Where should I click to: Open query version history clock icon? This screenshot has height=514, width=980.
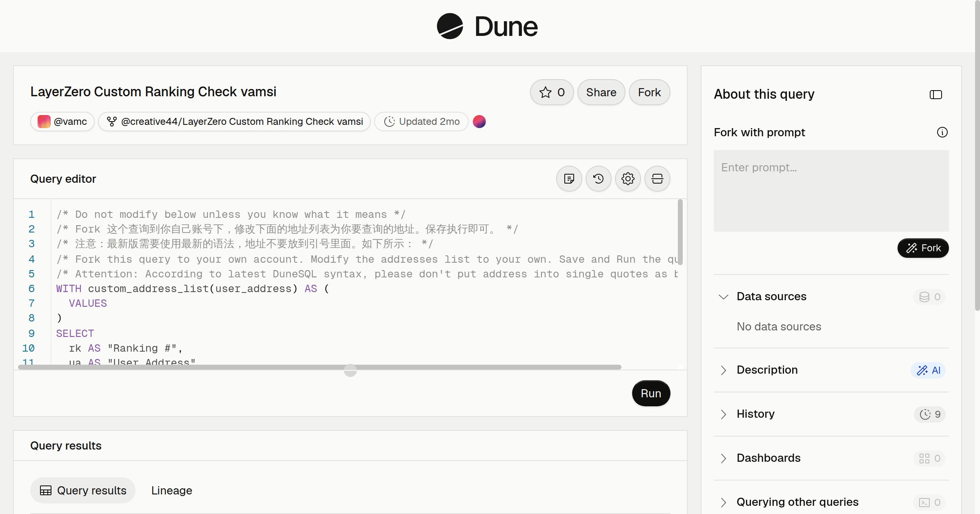tap(598, 179)
